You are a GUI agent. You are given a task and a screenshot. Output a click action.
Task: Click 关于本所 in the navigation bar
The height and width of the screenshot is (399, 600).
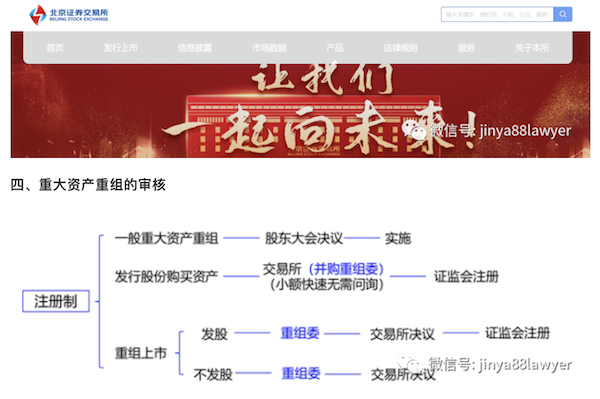click(532, 48)
